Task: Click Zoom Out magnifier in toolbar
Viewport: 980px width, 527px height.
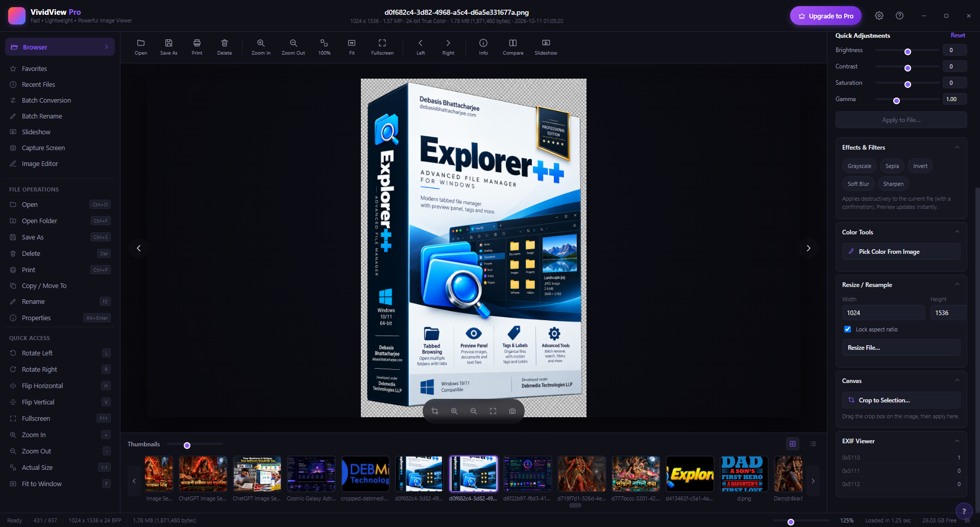Action: point(293,47)
